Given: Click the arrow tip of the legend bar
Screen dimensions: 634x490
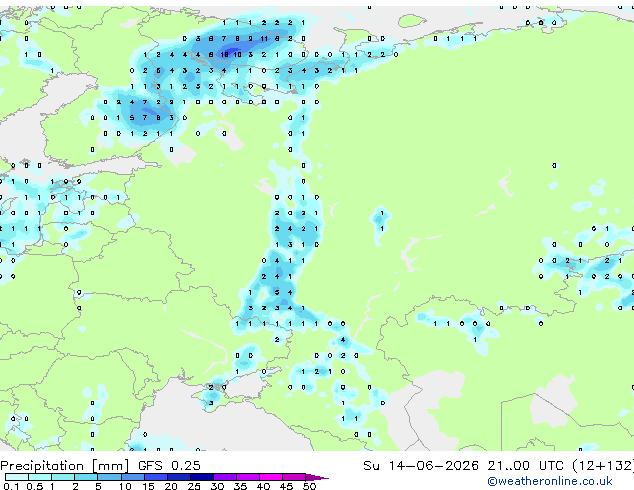Looking at the screenshot, I should (x=318, y=477).
